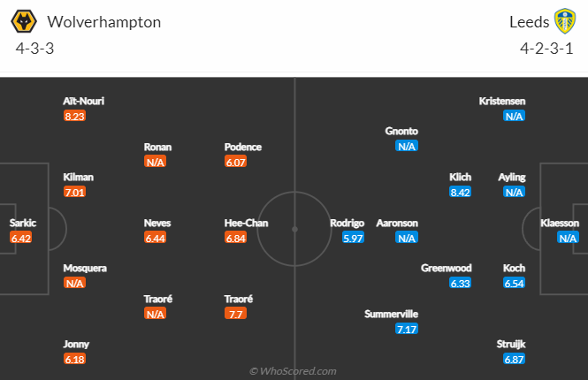This screenshot has height=380, width=588.
Task: Click the Leeds club crest icon
Action: click(564, 21)
